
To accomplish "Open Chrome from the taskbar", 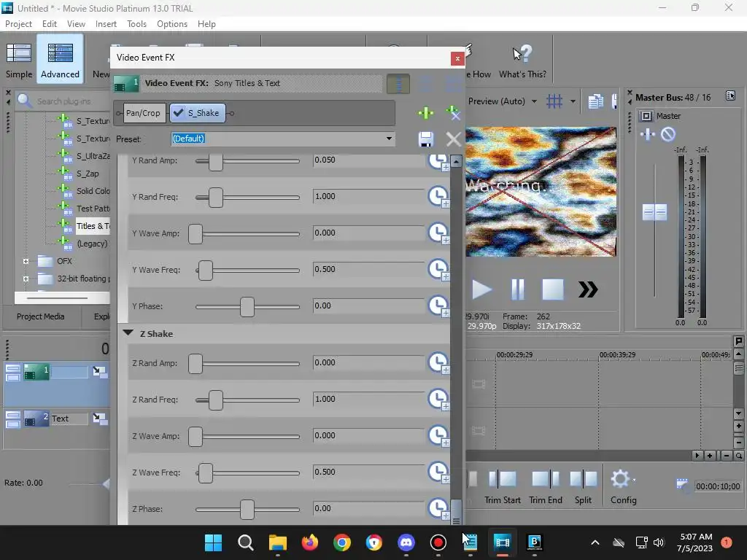I will 341,542.
